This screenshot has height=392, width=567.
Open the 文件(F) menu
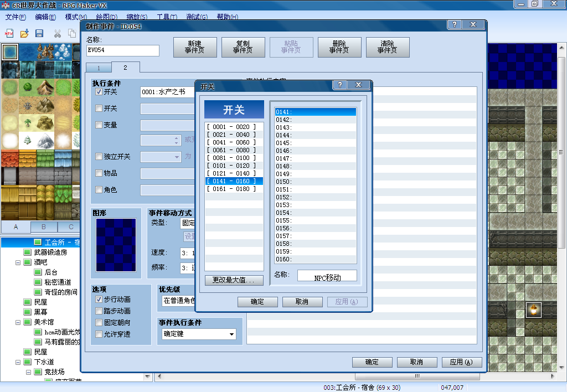16,17
